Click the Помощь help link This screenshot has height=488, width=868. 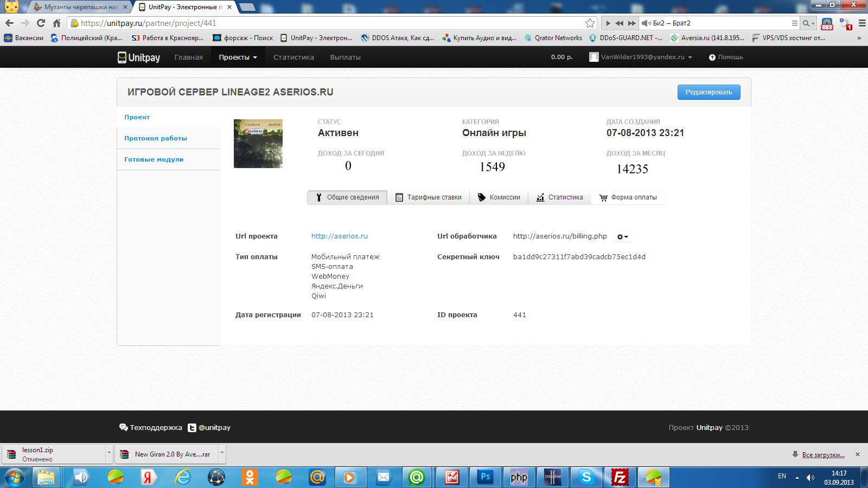726,57
